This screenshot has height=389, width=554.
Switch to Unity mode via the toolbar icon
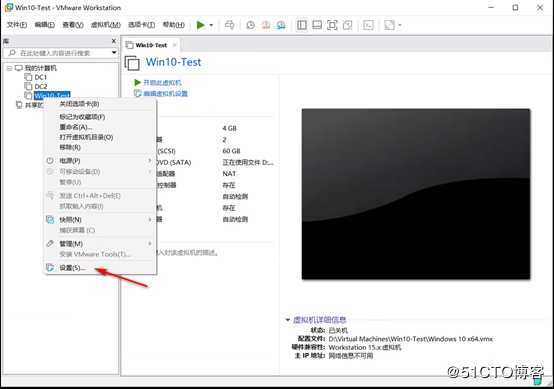coord(348,25)
